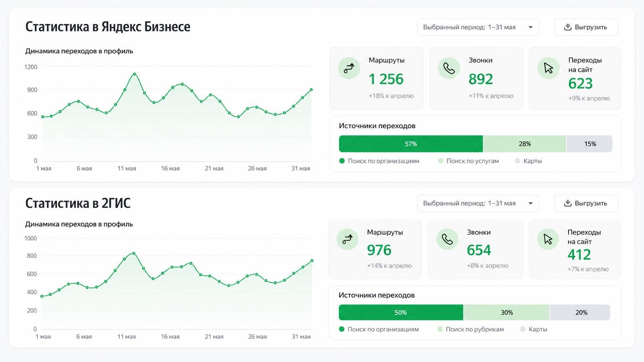Click the 412 site visits value

579,255
